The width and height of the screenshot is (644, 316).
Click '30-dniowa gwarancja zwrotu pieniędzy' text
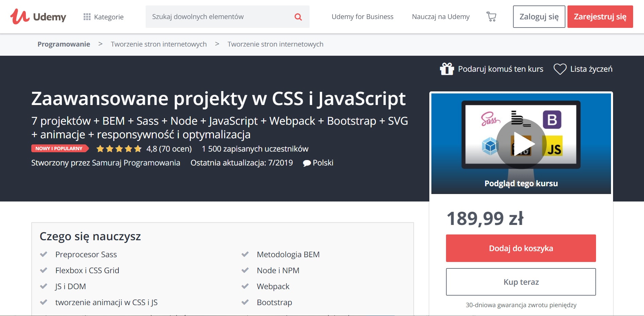point(521,305)
